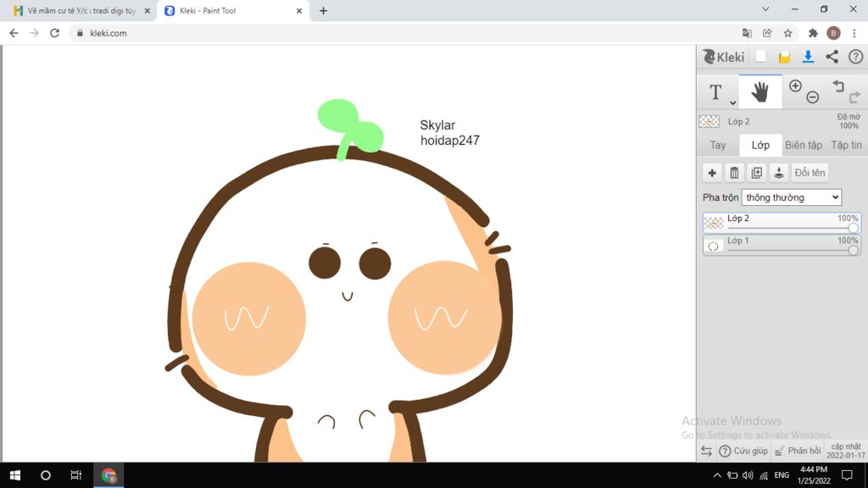Click the share page icon in address bar
Image resolution: width=868 pixels, height=488 pixels.
tap(767, 33)
